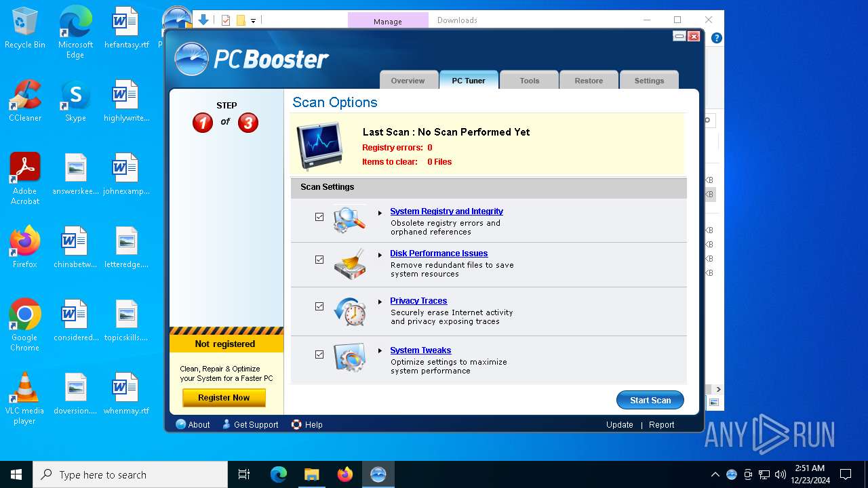The width and height of the screenshot is (868, 488).
Task: Go to the Restore tab
Action: [589, 80]
